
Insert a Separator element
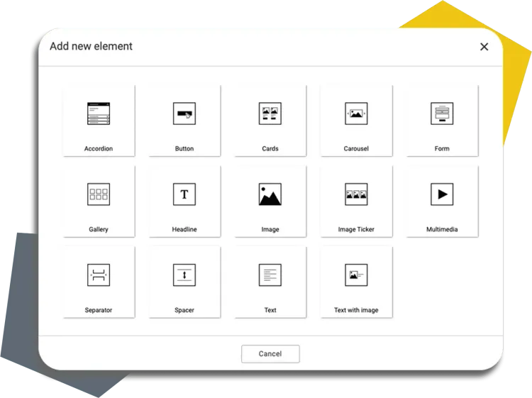tap(99, 282)
